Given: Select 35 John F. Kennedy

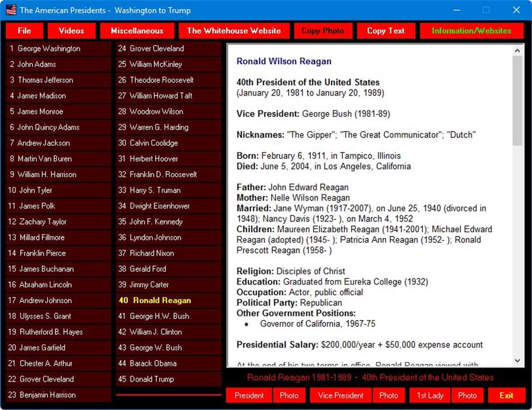Looking at the screenshot, I should tap(168, 222).
